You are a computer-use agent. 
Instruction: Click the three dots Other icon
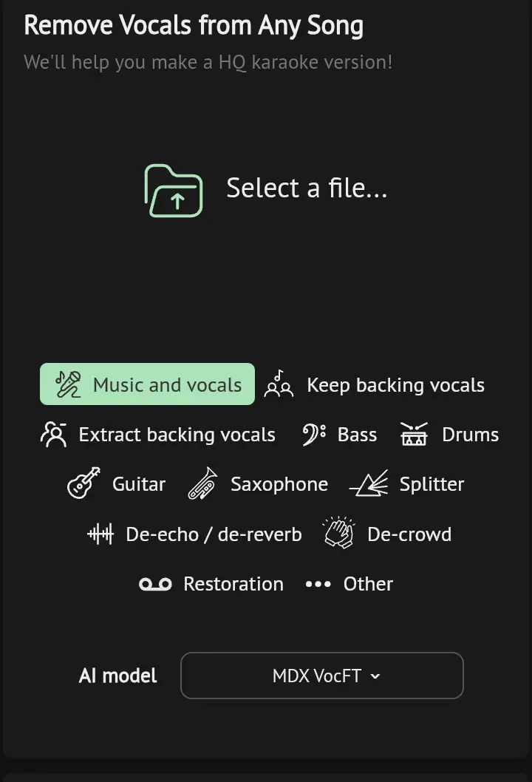pyautogui.click(x=318, y=584)
